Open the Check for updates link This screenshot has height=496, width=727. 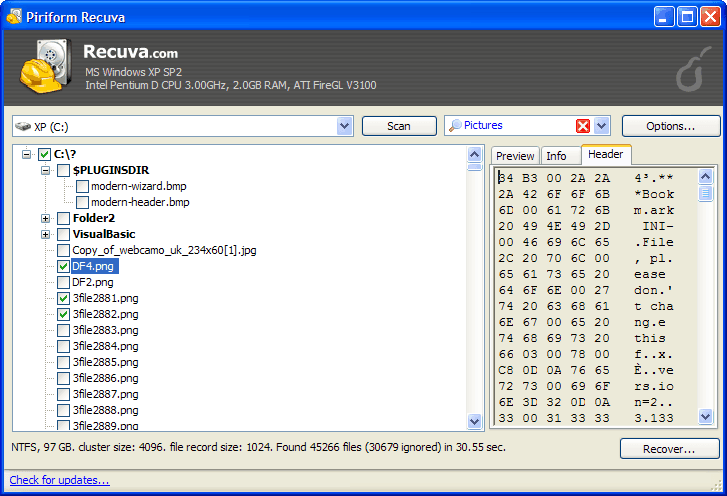click(x=59, y=481)
